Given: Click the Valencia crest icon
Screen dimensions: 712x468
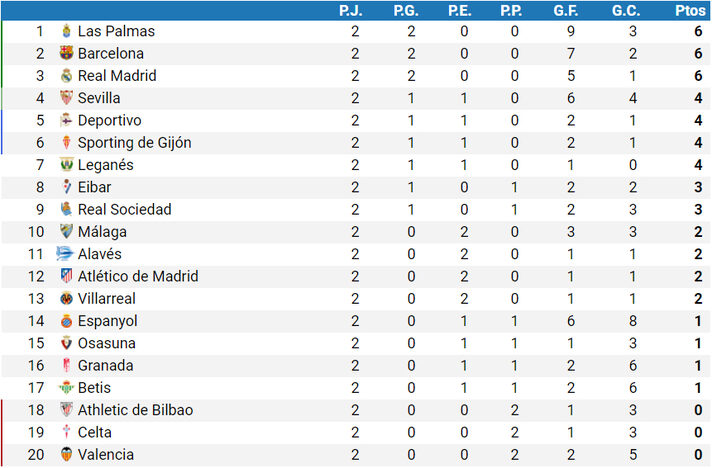Looking at the screenshot, I should click(66, 454).
